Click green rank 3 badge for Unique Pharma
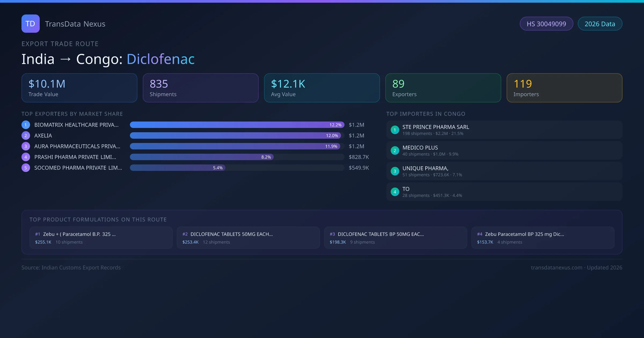 [395, 171]
